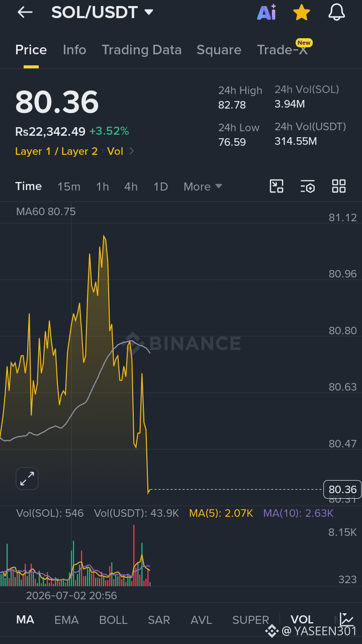
Task: Tap the MA(5): 2.07K volume label
Action: tap(221, 513)
